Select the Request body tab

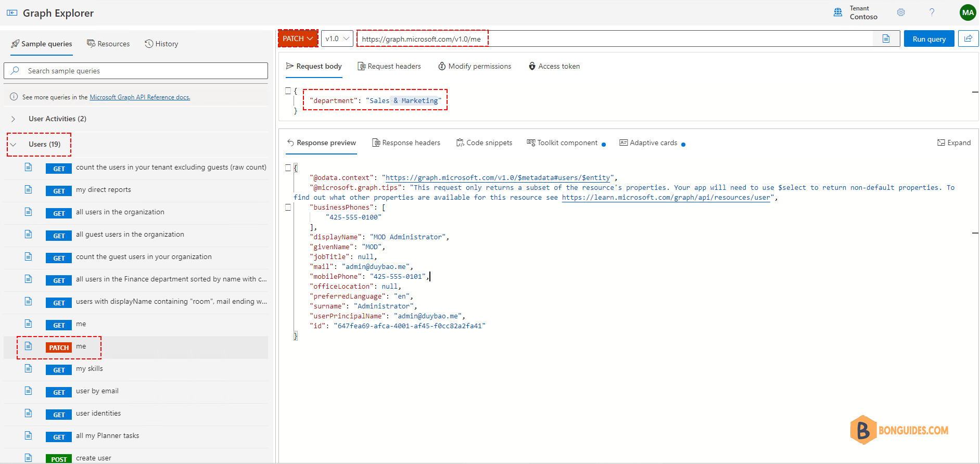(x=314, y=67)
